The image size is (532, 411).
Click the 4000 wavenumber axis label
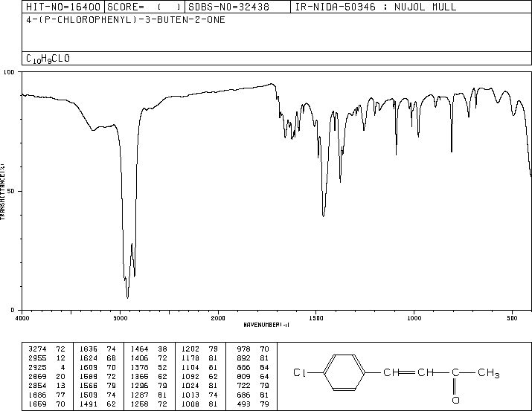22,318
